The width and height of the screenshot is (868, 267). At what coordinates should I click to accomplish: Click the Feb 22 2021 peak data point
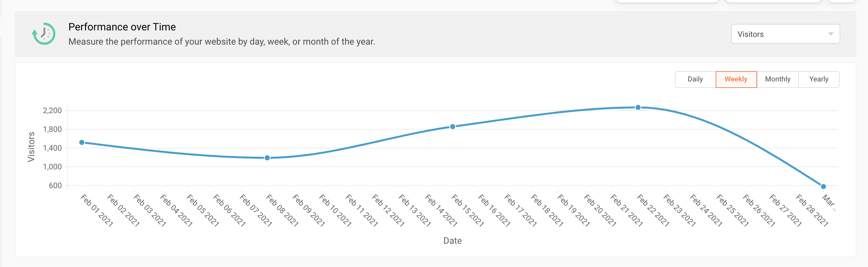click(x=638, y=107)
